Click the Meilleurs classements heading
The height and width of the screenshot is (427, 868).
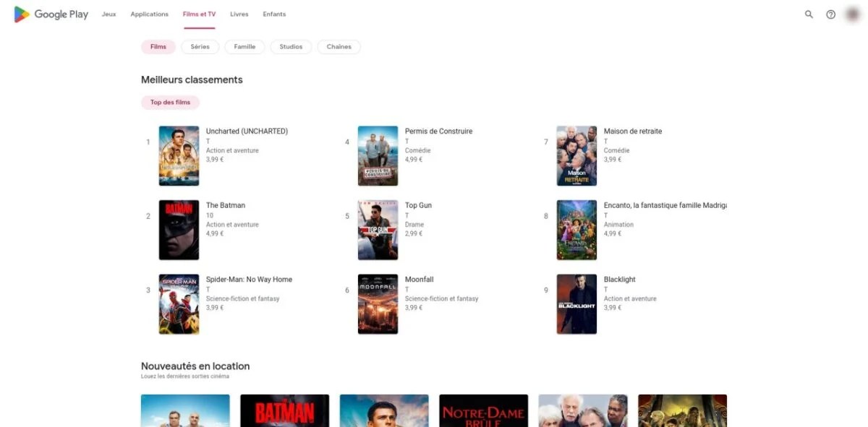tap(192, 80)
